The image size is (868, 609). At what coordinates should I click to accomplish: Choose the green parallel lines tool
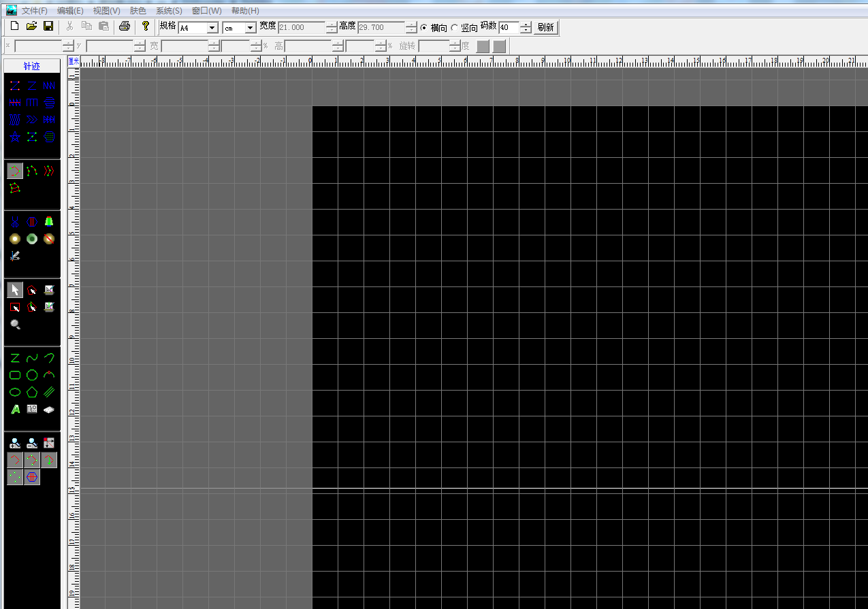tap(49, 392)
